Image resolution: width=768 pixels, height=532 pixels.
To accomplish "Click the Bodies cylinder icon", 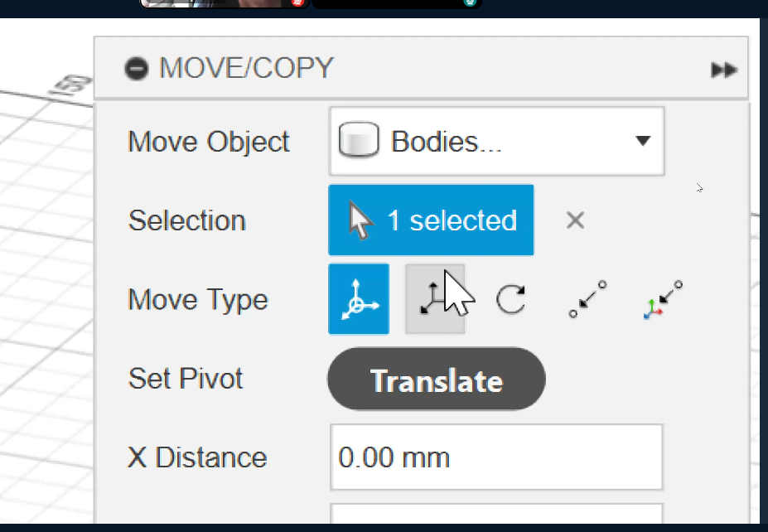I will click(359, 141).
